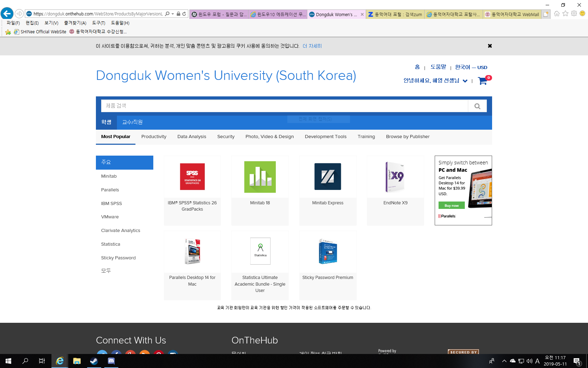Image resolution: width=588 pixels, height=368 pixels.
Task: Click Sticky Password in the sidebar
Action: pyautogui.click(x=118, y=258)
